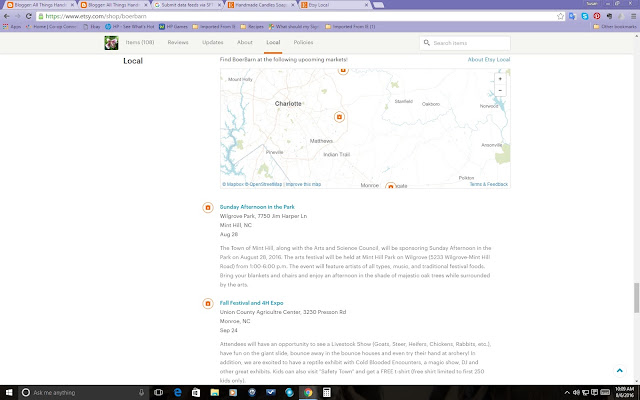The image size is (640, 400).
Task: Switch to Submit data feeds browser tab
Action: pos(187,5)
